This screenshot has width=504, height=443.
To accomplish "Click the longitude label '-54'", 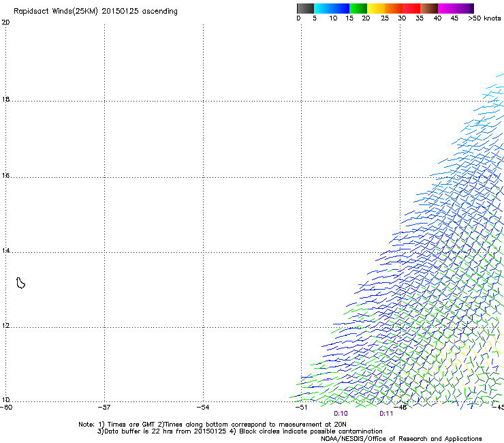I will pos(203,408).
